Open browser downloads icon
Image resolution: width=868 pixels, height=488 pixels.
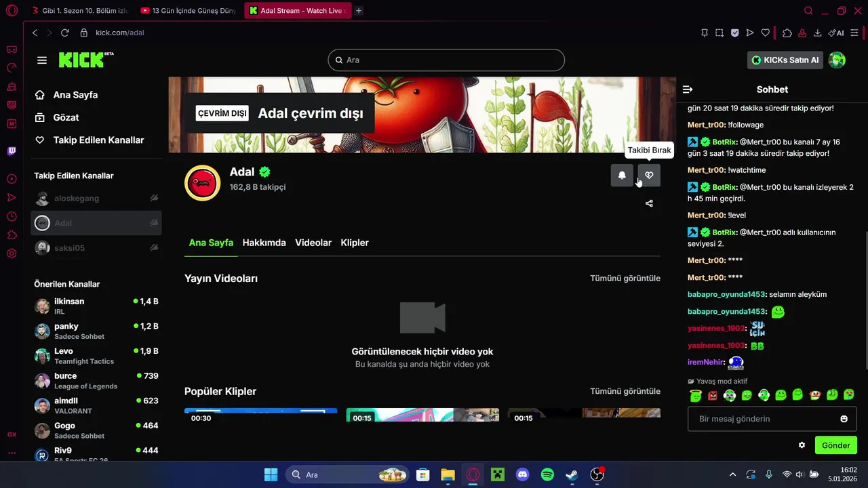point(817,33)
